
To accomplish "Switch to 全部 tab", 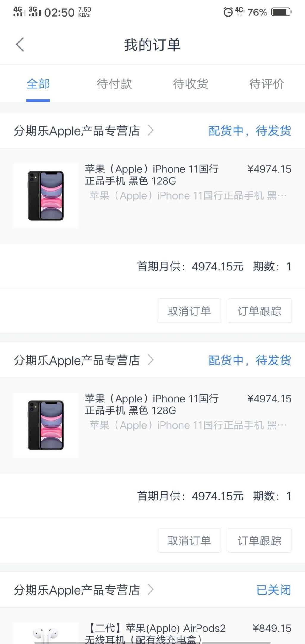I will pos(38,84).
